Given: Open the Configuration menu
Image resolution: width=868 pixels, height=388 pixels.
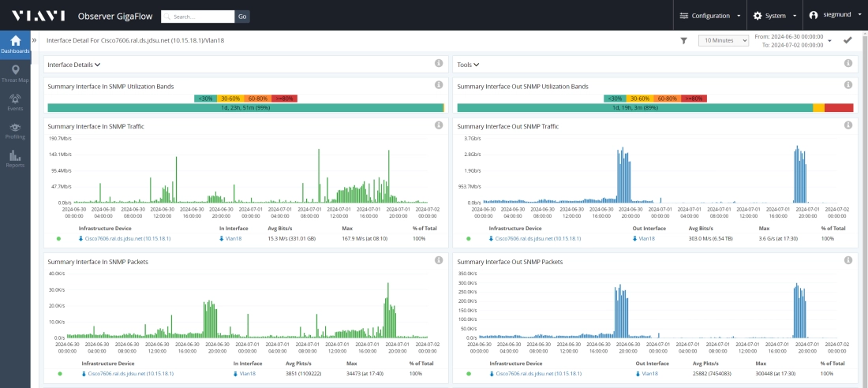Looking at the screenshot, I should [710, 16].
